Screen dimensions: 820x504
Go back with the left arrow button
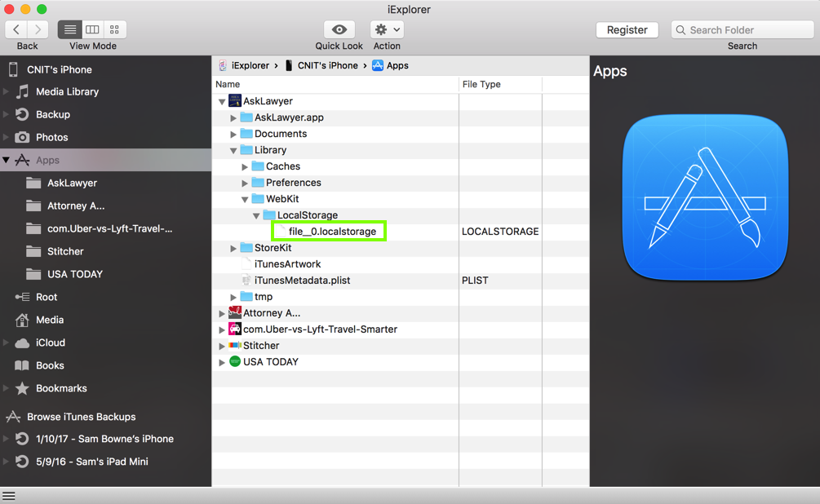pyautogui.click(x=16, y=30)
